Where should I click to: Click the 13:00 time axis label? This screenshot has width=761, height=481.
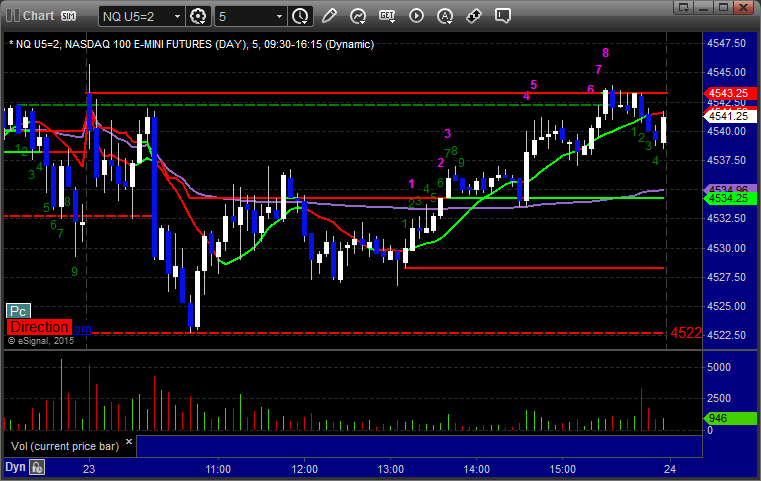(391, 469)
